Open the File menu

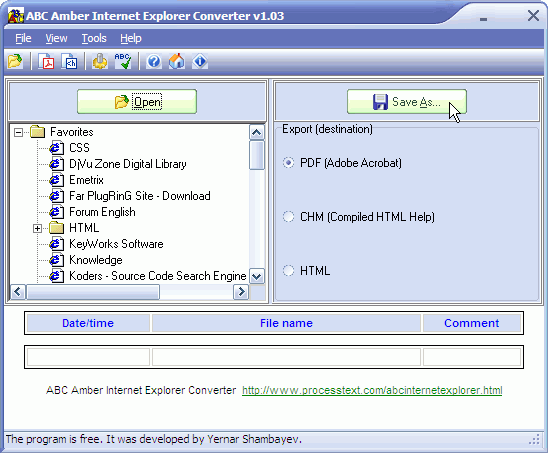click(23, 38)
